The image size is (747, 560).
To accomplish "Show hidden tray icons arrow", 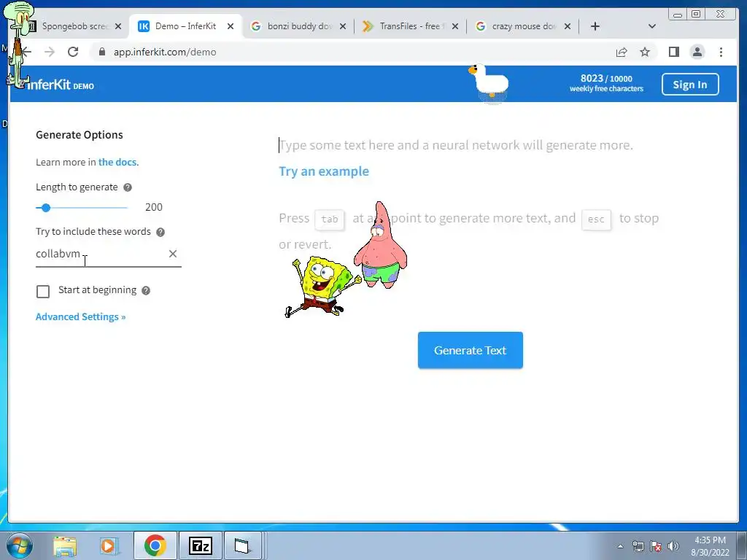I will 620,546.
